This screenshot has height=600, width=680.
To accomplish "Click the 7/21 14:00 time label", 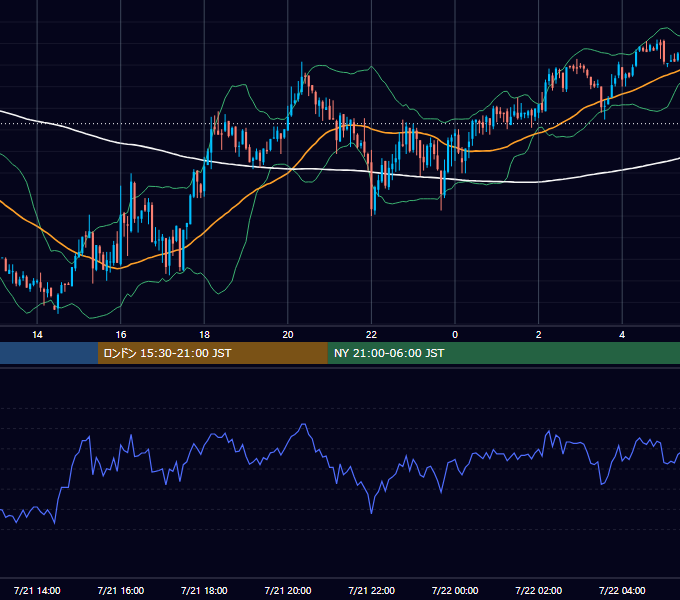I will point(37,590).
